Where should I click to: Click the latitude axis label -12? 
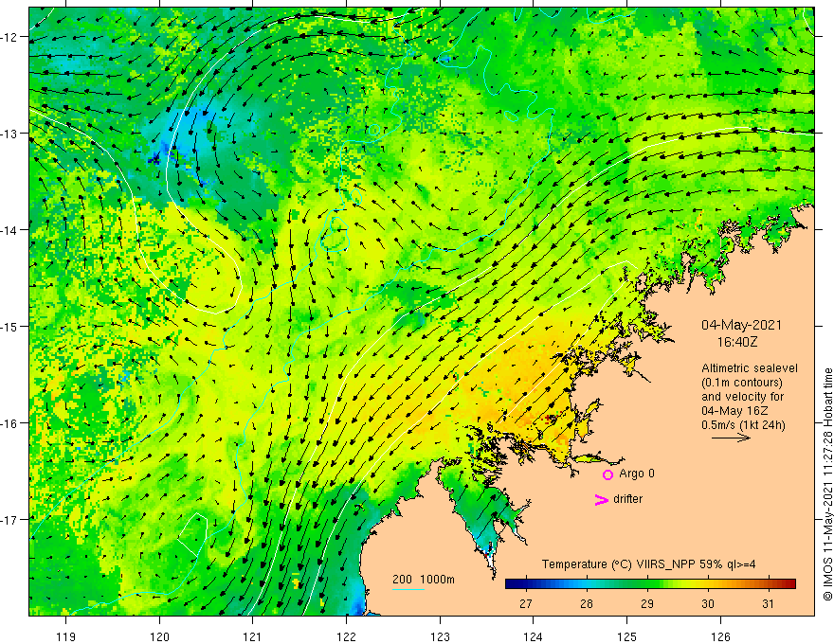pyautogui.click(x=10, y=37)
